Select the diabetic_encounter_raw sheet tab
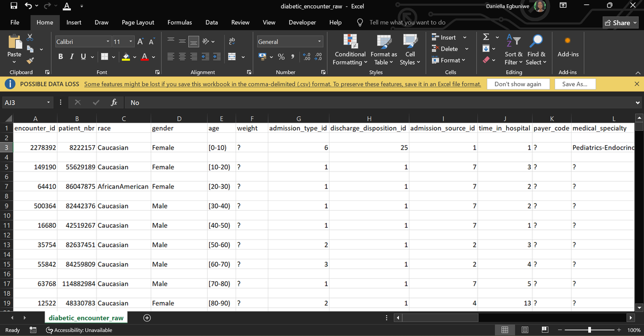644x336 pixels. [86, 318]
